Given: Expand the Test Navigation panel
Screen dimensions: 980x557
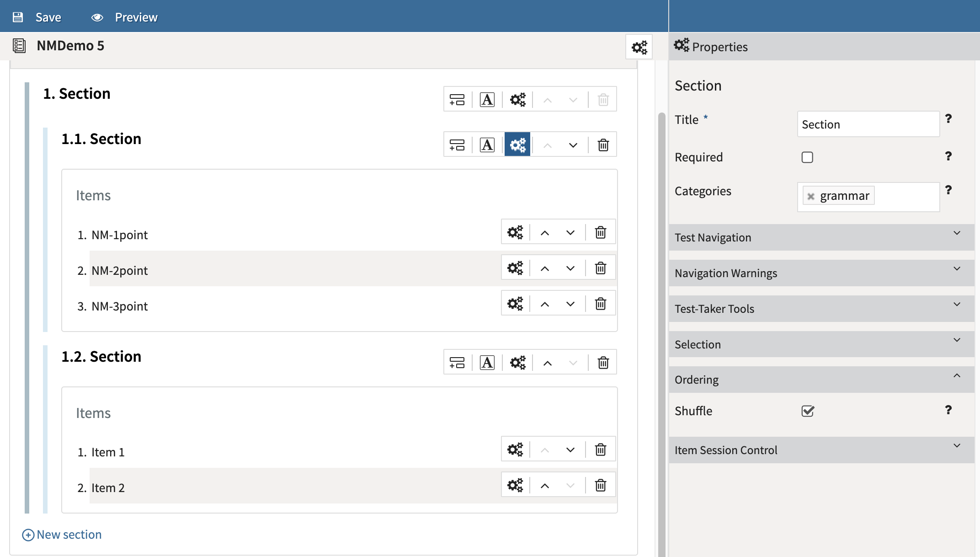Looking at the screenshot, I should pyautogui.click(x=821, y=237).
